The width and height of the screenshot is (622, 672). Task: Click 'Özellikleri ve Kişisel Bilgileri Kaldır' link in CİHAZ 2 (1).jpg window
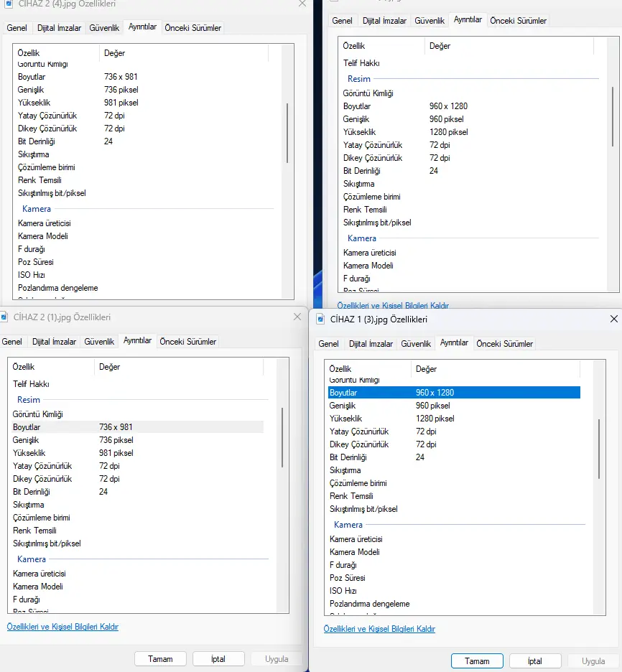point(62,627)
